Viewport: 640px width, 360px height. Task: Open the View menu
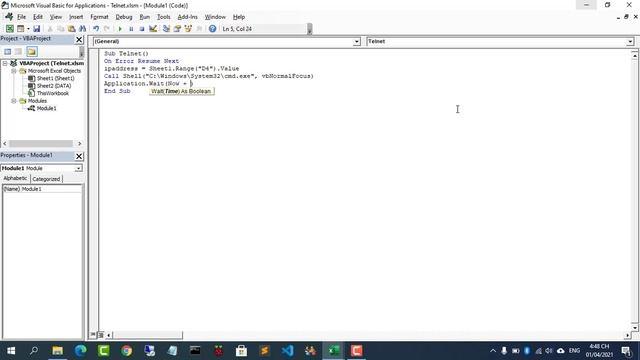(56, 17)
